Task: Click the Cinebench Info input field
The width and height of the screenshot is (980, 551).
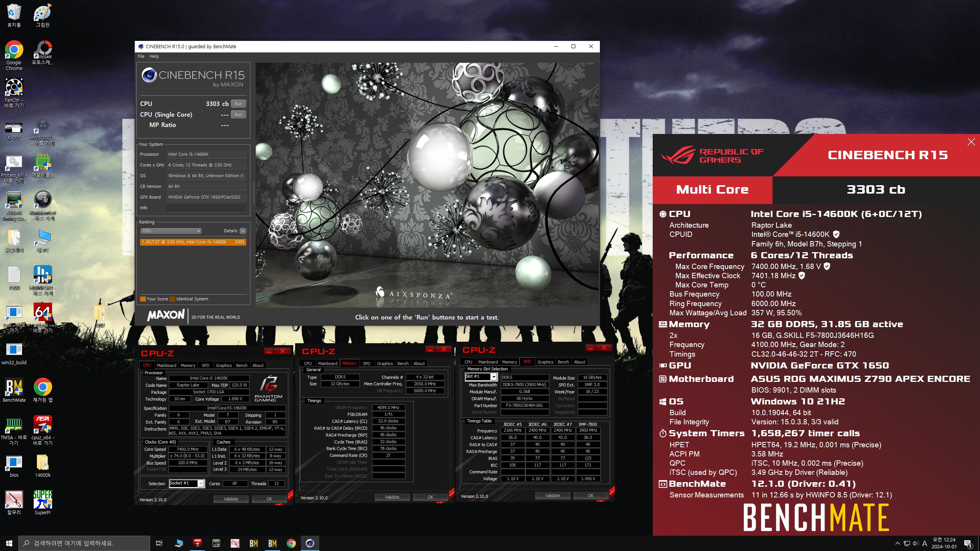Action: pyautogui.click(x=206, y=208)
